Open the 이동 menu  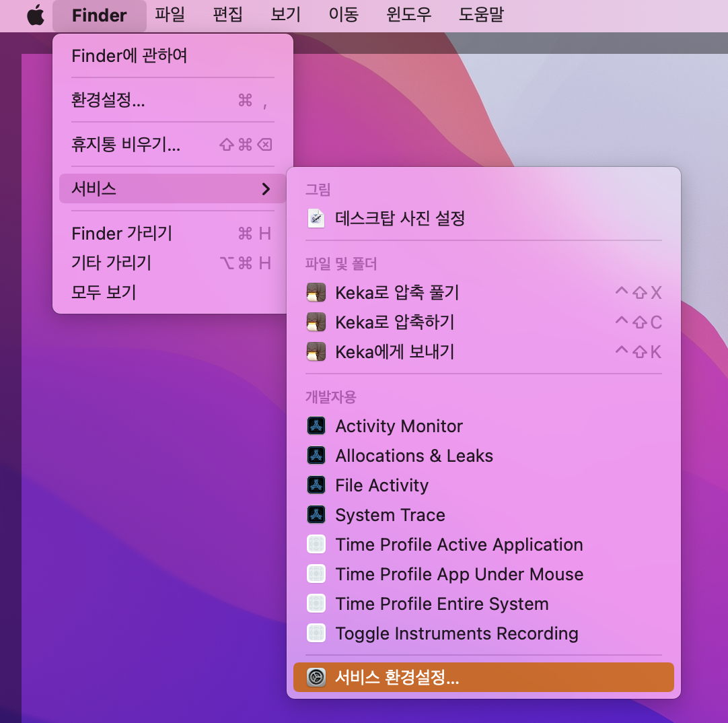(344, 15)
